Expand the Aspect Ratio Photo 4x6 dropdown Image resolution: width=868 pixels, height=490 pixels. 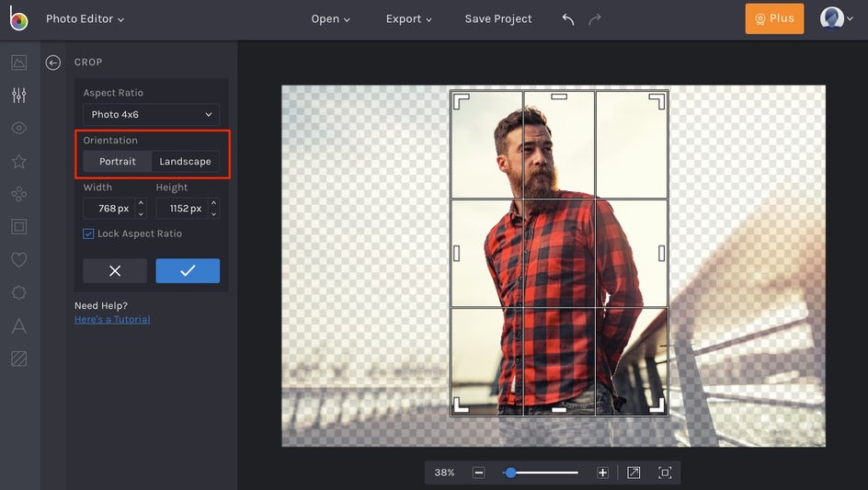pos(151,115)
